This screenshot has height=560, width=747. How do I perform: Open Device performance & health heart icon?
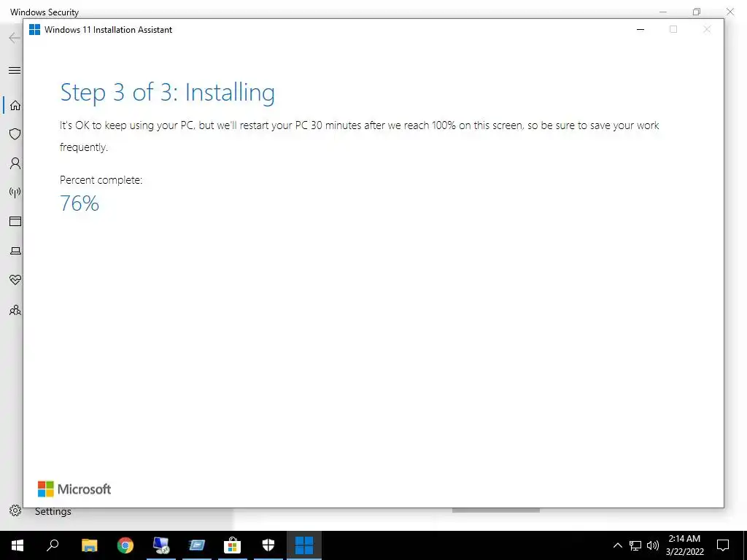[15, 280]
